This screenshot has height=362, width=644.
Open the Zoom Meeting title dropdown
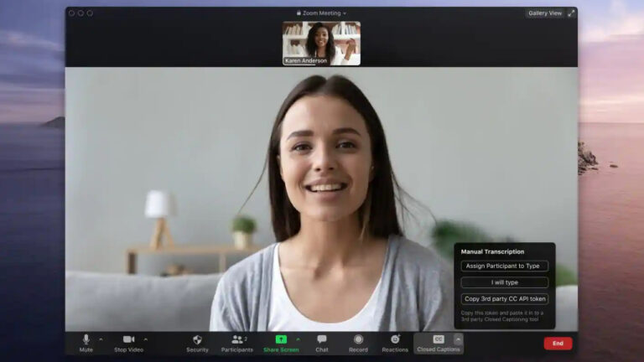(322, 13)
